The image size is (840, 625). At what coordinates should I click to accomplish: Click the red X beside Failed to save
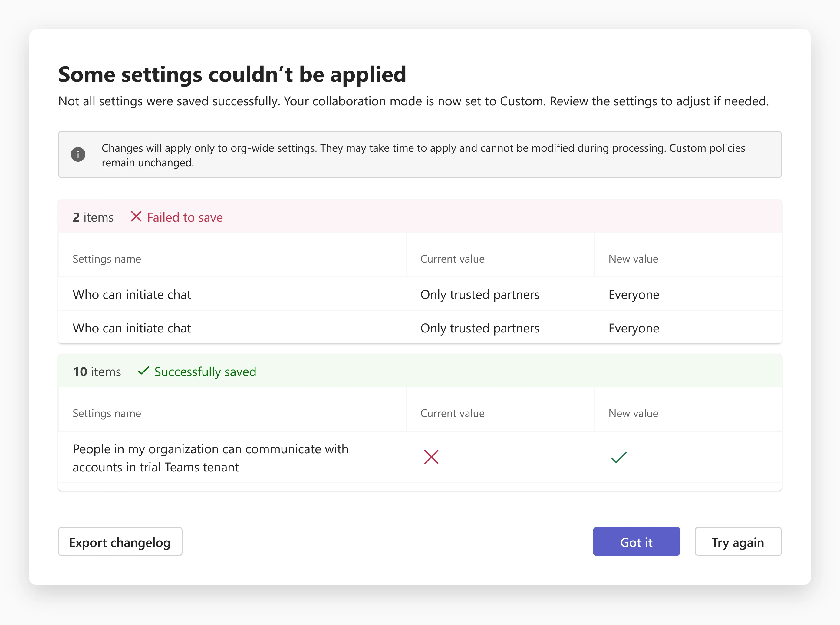coord(136,217)
